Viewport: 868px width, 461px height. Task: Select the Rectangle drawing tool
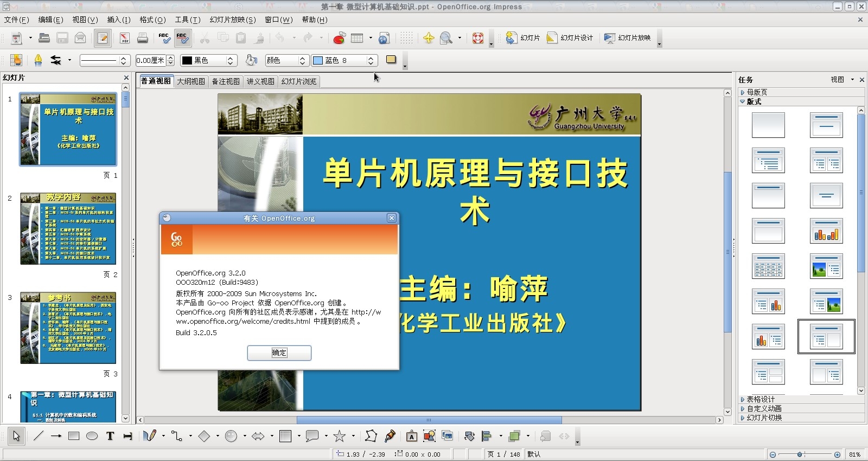tap(74, 436)
